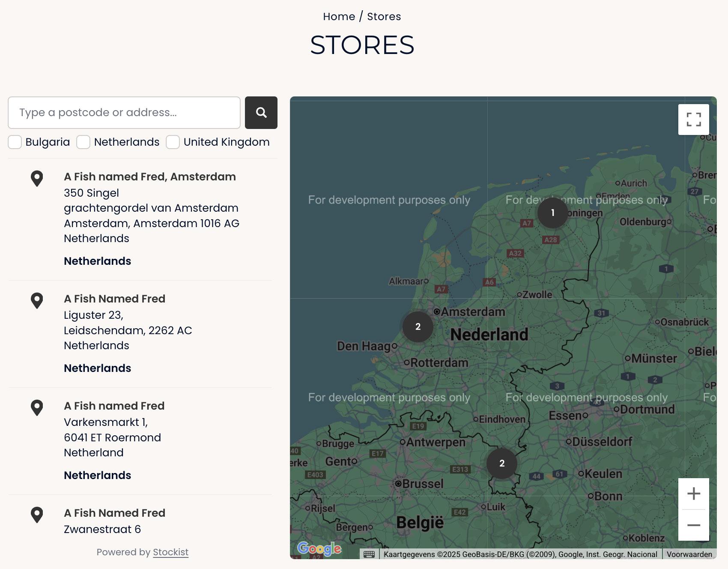
Task: Tick the United Kingdom checkbox
Action: 173,142
